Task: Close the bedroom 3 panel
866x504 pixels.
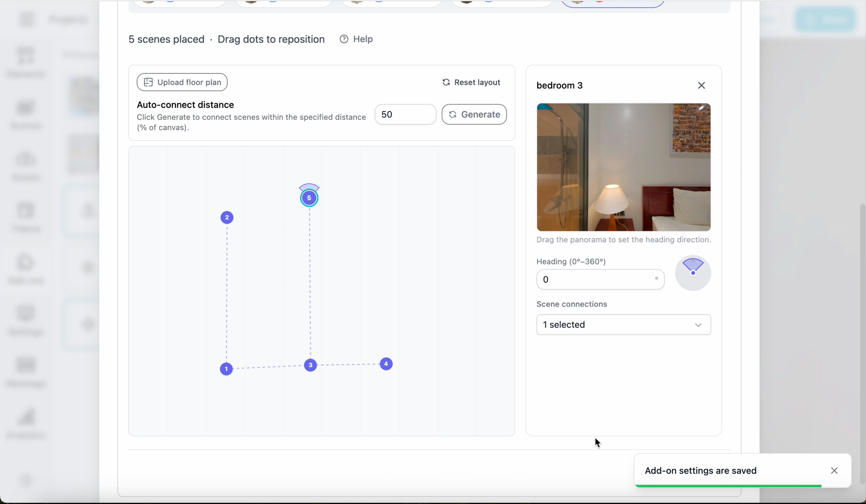Action: [701, 85]
